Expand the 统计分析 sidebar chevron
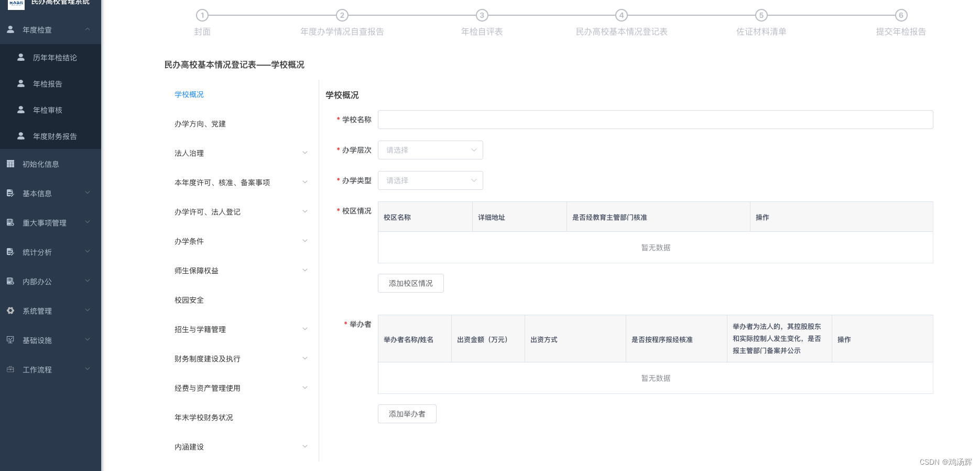The height and width of the screenshot is (471, 980). pyautogui.click(x=88, y=252)
